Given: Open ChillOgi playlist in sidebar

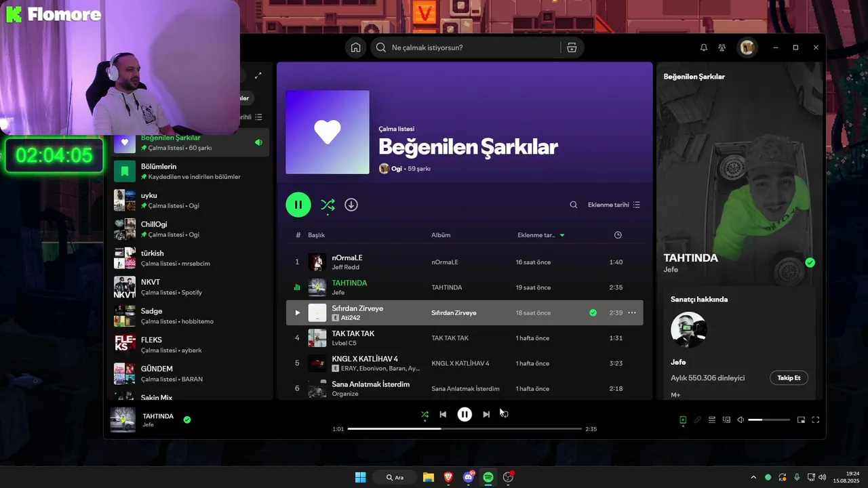Looking at the screenshot, I should 191,229.
